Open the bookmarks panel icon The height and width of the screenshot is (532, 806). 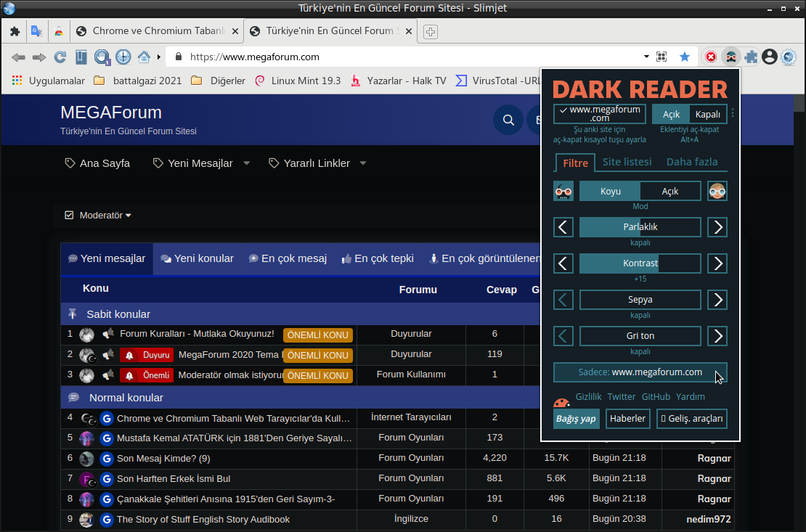(81, 57)
